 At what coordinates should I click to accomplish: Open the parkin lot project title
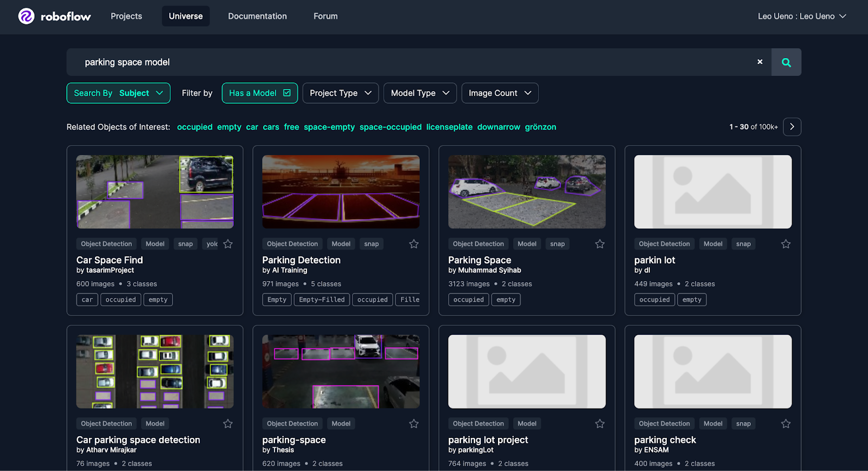pos(655,260)
